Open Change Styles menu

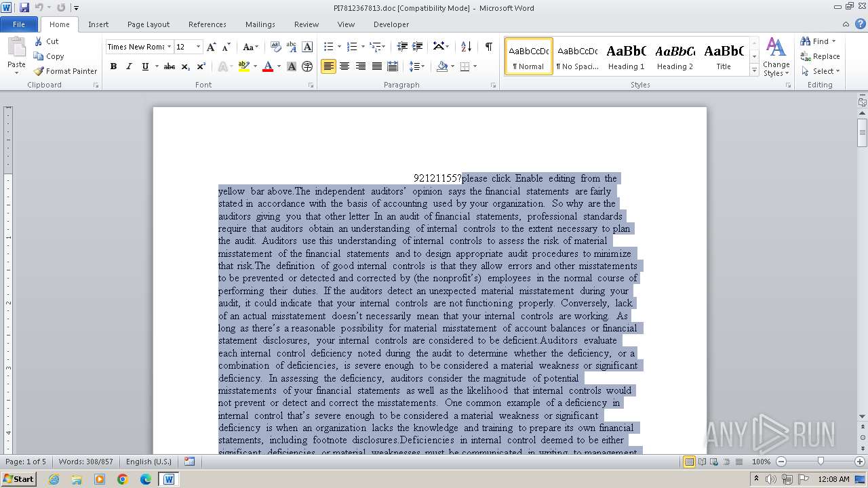(776, 56)
